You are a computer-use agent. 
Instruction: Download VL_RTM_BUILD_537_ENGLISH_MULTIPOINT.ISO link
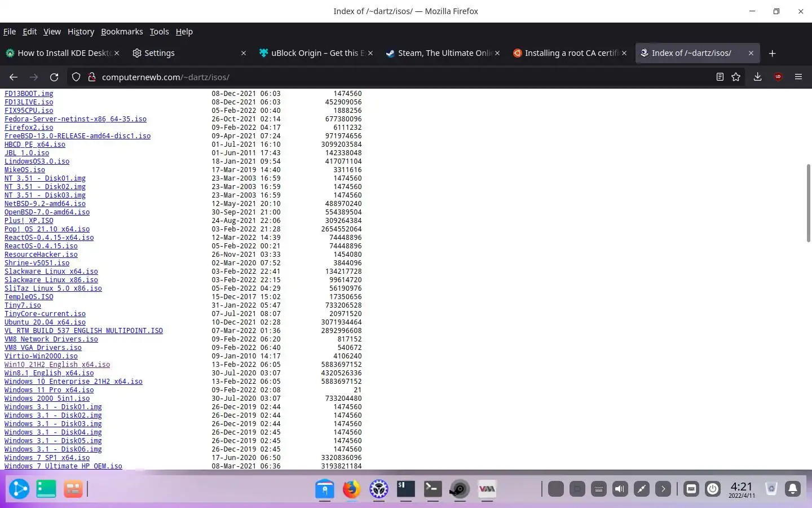(83, 331)
